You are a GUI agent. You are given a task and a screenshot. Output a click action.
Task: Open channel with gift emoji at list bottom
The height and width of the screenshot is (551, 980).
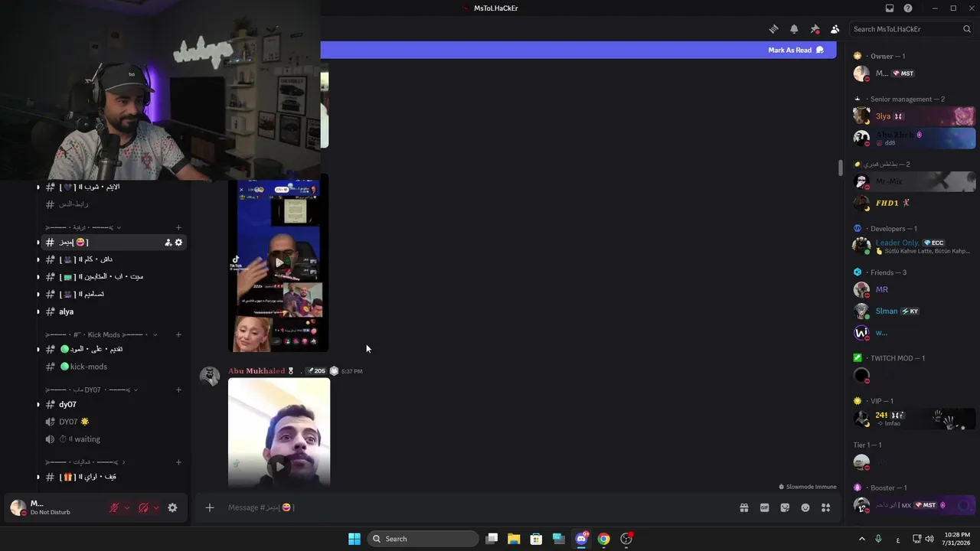click(113, 477)
